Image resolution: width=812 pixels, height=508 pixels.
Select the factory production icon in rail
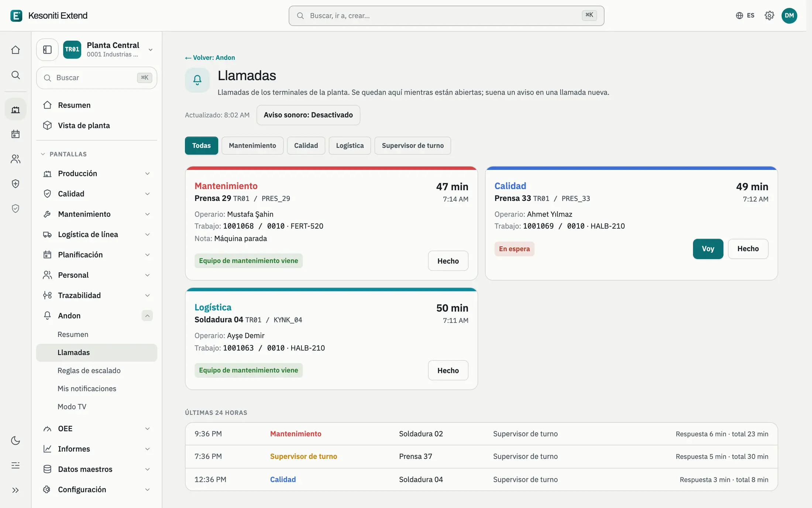16,109
